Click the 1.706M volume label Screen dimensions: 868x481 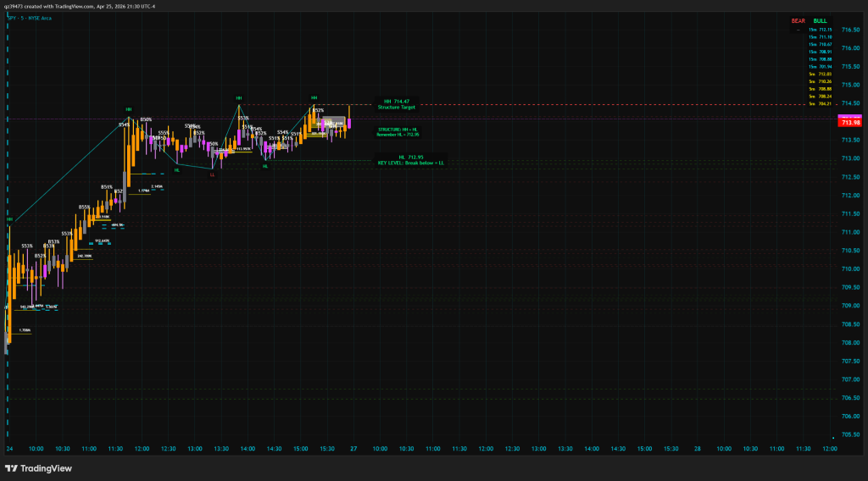25,330
